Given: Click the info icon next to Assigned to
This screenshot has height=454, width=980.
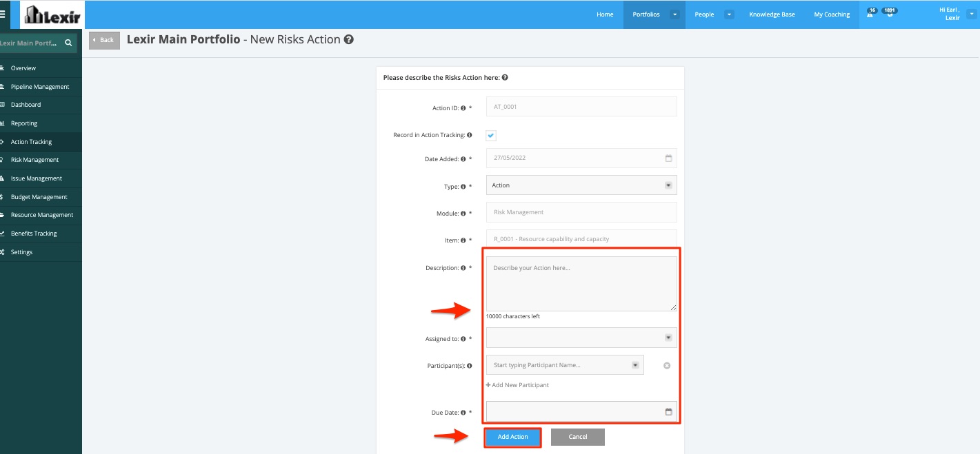Looking at the screenshot, I should 463,339.
